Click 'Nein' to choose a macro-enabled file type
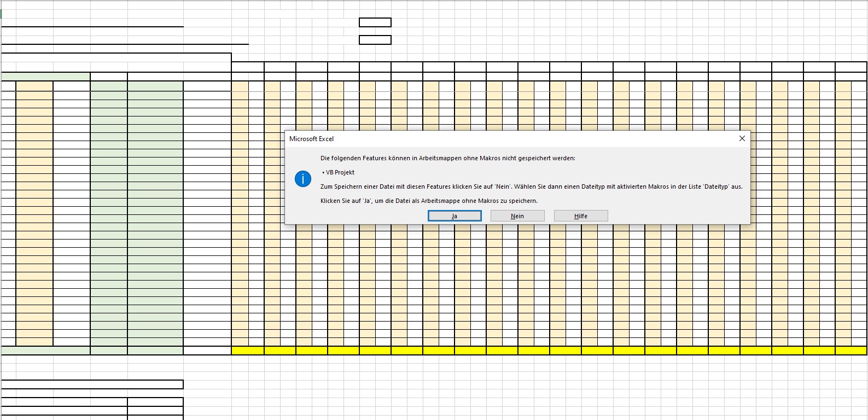 pos(517,216)
